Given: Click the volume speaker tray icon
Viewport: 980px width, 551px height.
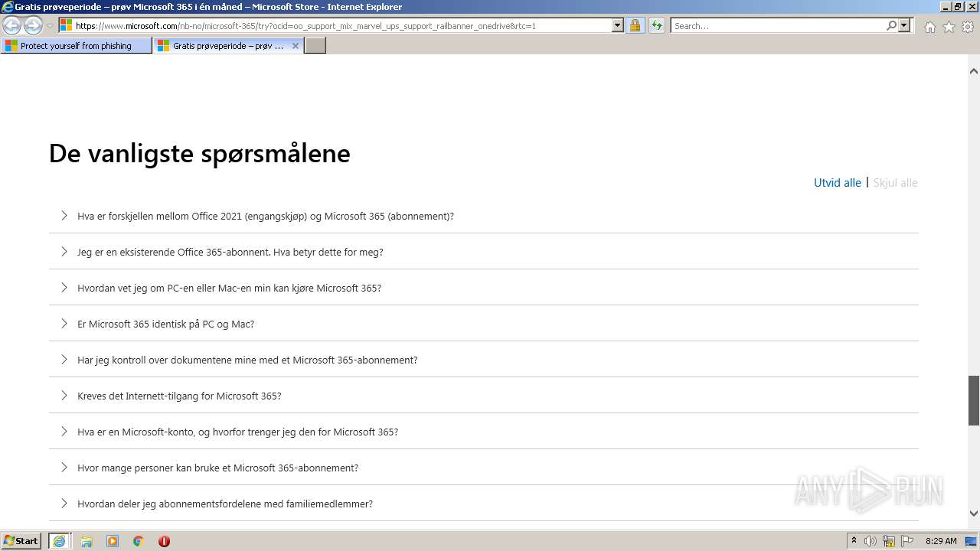Looking at the screenshot, I should pos(871,541).
